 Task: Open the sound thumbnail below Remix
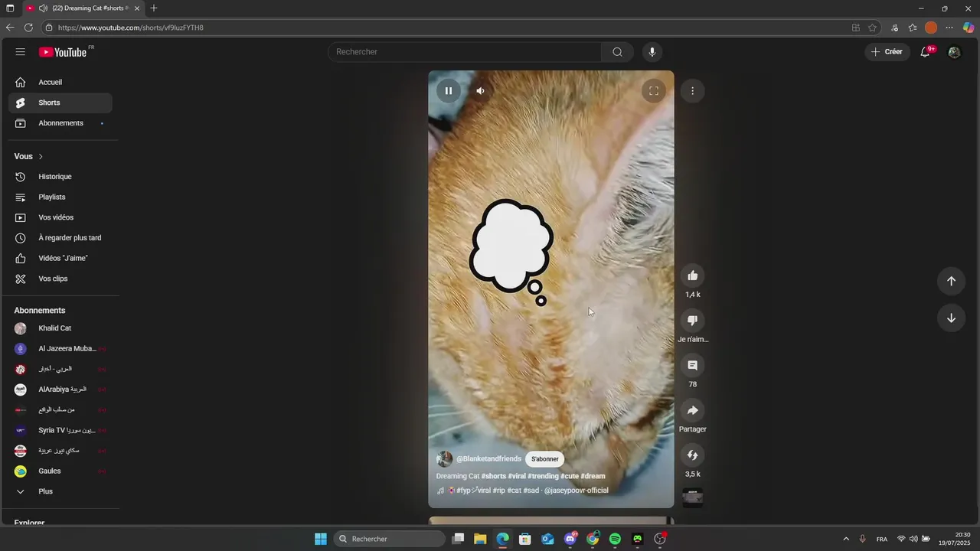pos(693,498)
